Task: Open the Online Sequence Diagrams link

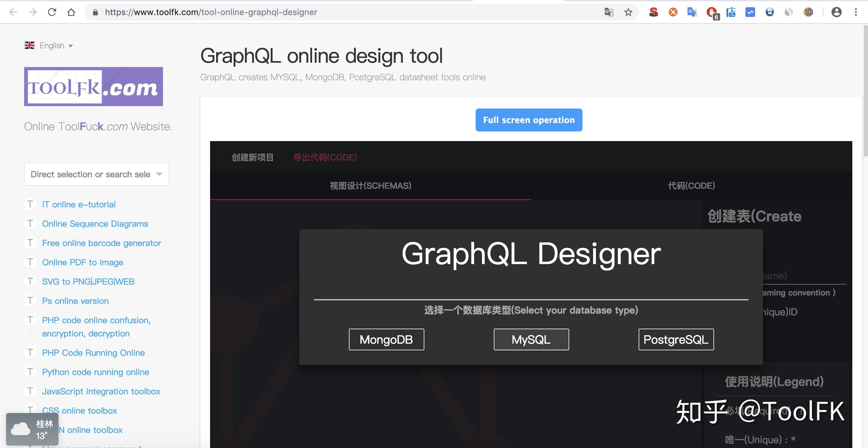Action: pos(95,224)
